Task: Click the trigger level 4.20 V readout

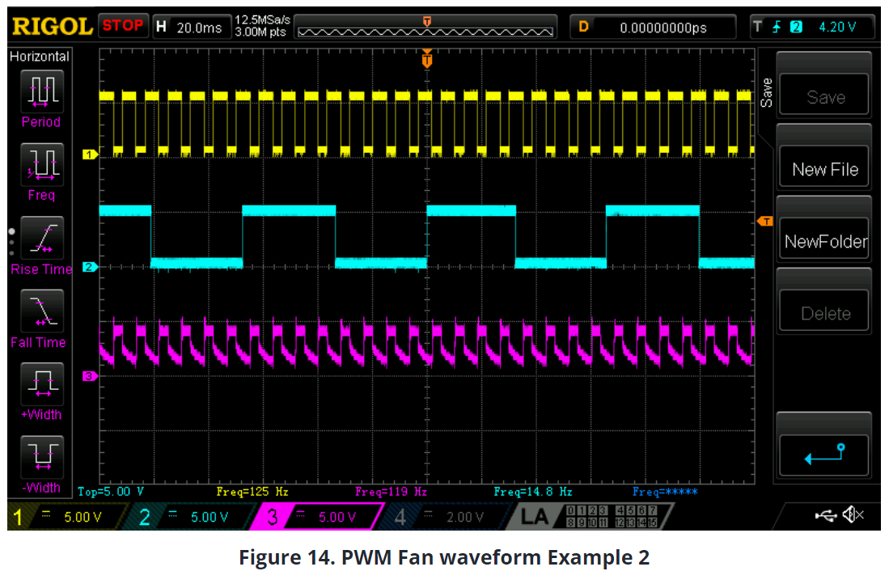Action: pos(837,27)
